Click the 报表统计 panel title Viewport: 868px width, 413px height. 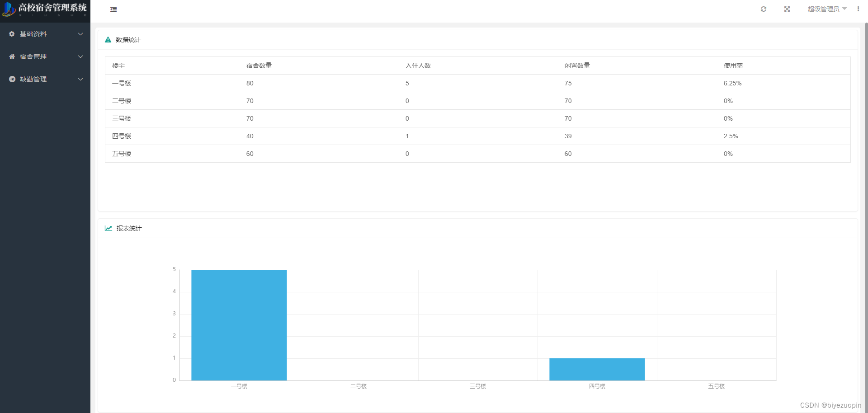click(x=129, y=228)
